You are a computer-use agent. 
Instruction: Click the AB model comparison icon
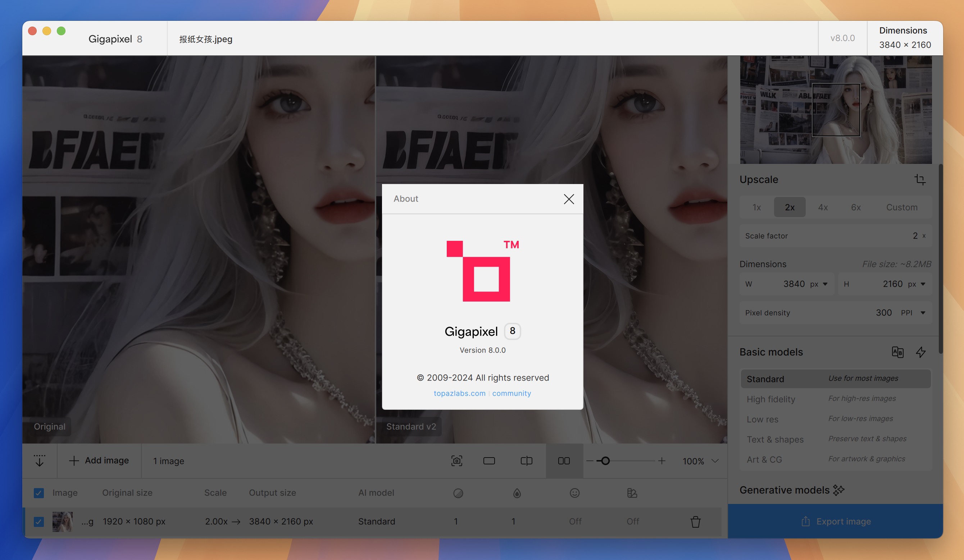pyautogui.click(x=897, y=352)
